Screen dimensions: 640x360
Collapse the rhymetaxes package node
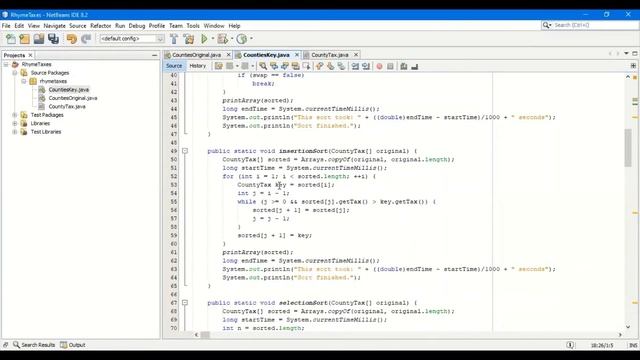24,81
